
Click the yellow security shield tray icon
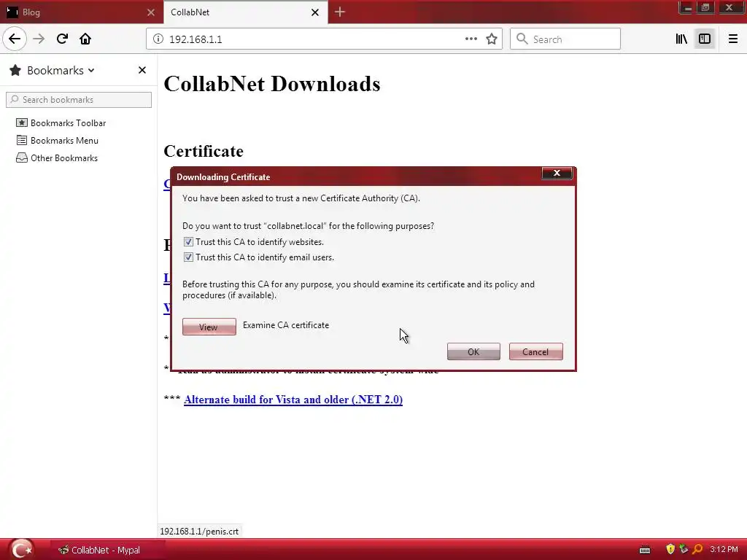(670, 550)
